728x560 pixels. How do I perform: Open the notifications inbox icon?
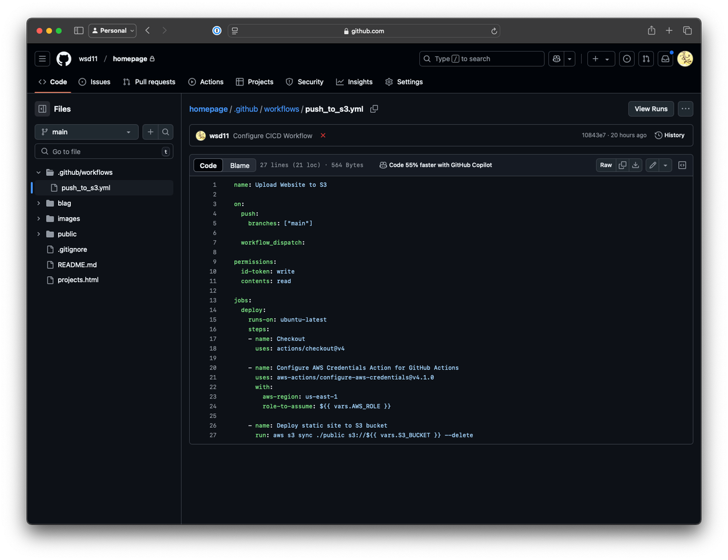(x=666, y=59)
